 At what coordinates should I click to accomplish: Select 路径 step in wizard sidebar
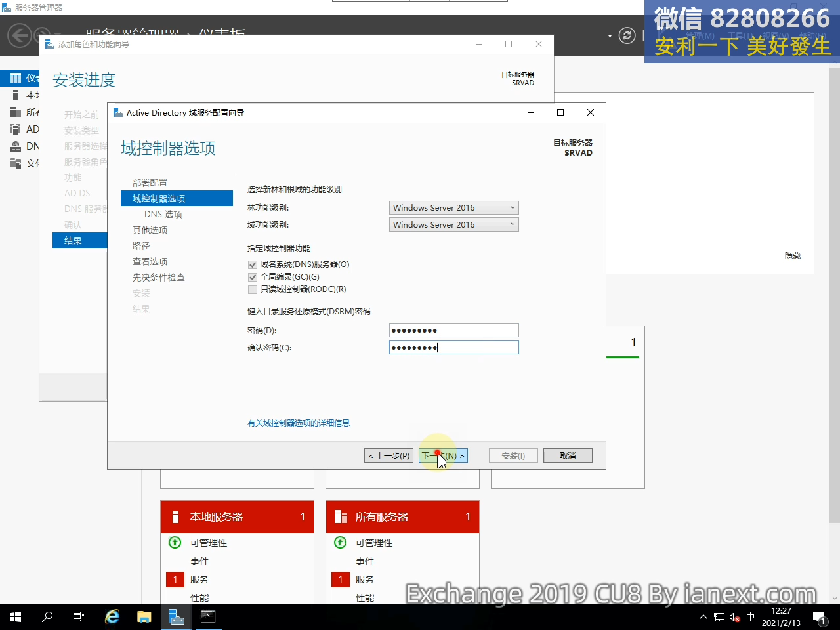(x=141, y=246)
